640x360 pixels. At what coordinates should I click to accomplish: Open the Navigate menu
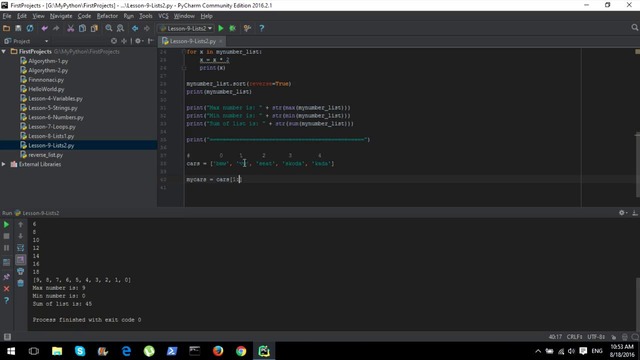point(61,16)
